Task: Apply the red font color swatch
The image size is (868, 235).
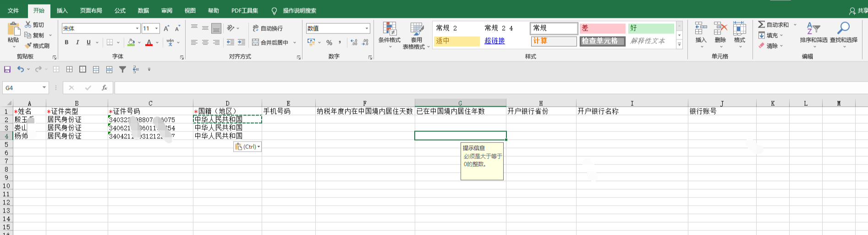Action: [x=149, y=43]
